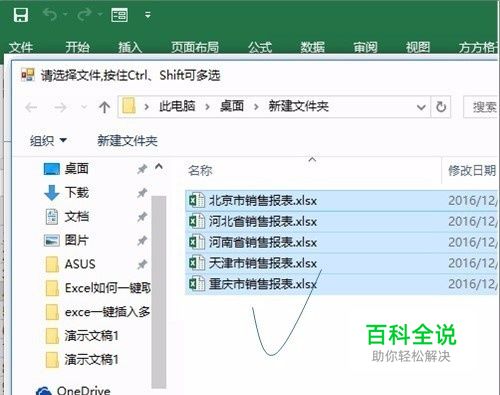Click pin icon next to 文档

(142, 217)
